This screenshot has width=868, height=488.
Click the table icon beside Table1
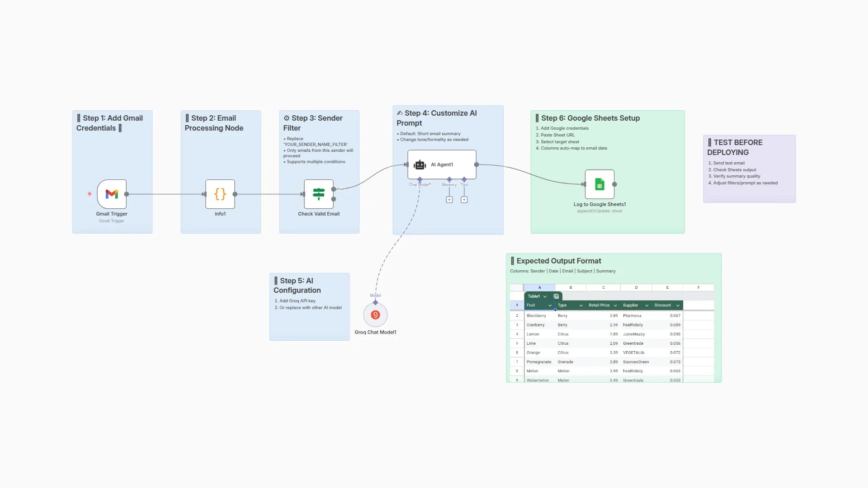pos(557,296)
